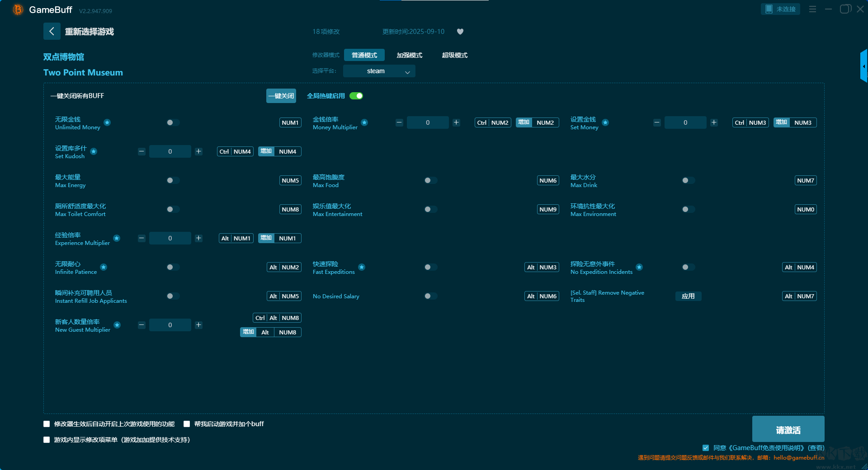
Task: Check launch game and add buff checkbox
Action: [x=187, y=424]
